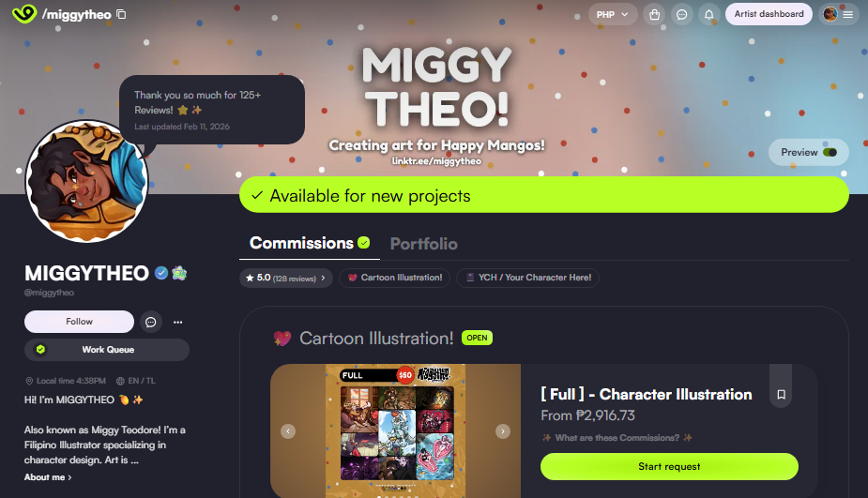Show next image with right carousel arrow
Screen dimensions: 868x498
(x=503, y=431)
